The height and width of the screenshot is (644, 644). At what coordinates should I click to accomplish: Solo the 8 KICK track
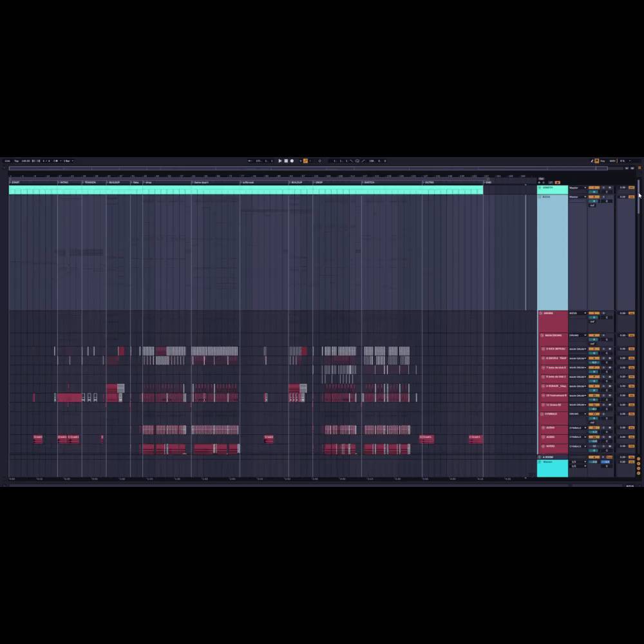pos(603,349)
